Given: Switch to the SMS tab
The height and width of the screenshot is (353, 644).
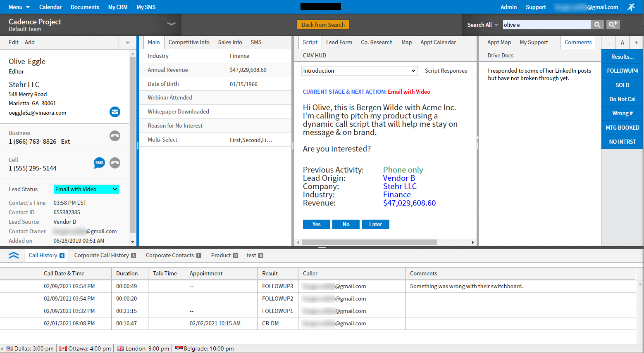Looking at the screenshot, I should [x=256, y=42].
